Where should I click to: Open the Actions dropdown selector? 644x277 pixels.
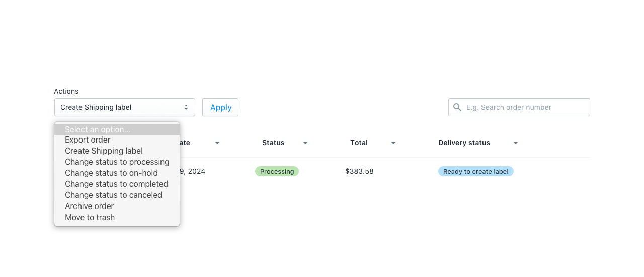[125, 107]
